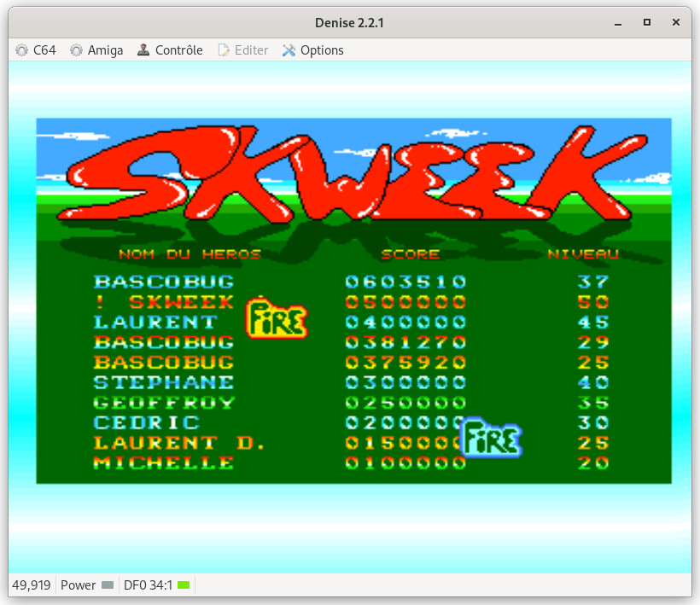Click the level value 30
This screenshot has width=700, height=605.
coord(593,422)
